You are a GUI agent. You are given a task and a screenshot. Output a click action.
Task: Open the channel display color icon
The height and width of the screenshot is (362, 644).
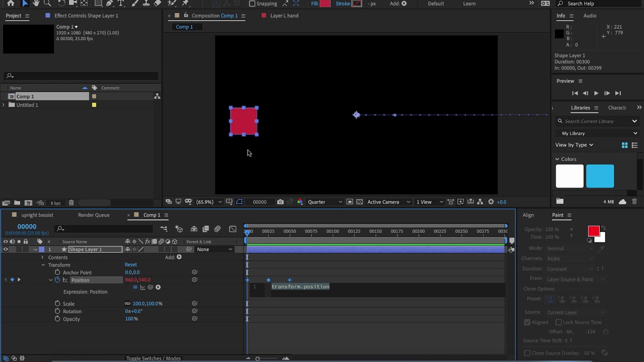pyautogui.click(x=300, y=202)
